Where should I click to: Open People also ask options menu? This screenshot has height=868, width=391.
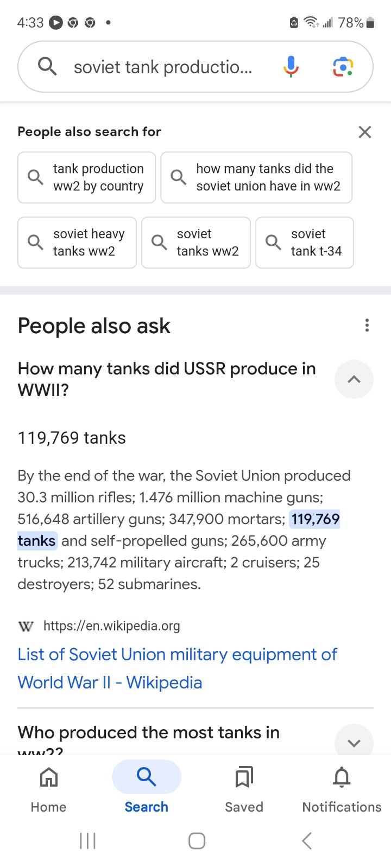(x=367, y=325)
